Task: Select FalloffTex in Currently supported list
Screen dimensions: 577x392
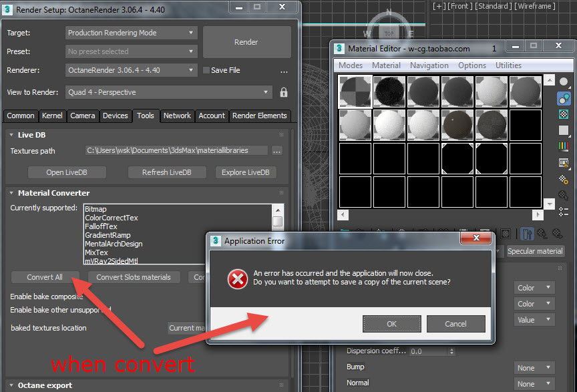Action: pyautogui.click(x=102, y=226)
